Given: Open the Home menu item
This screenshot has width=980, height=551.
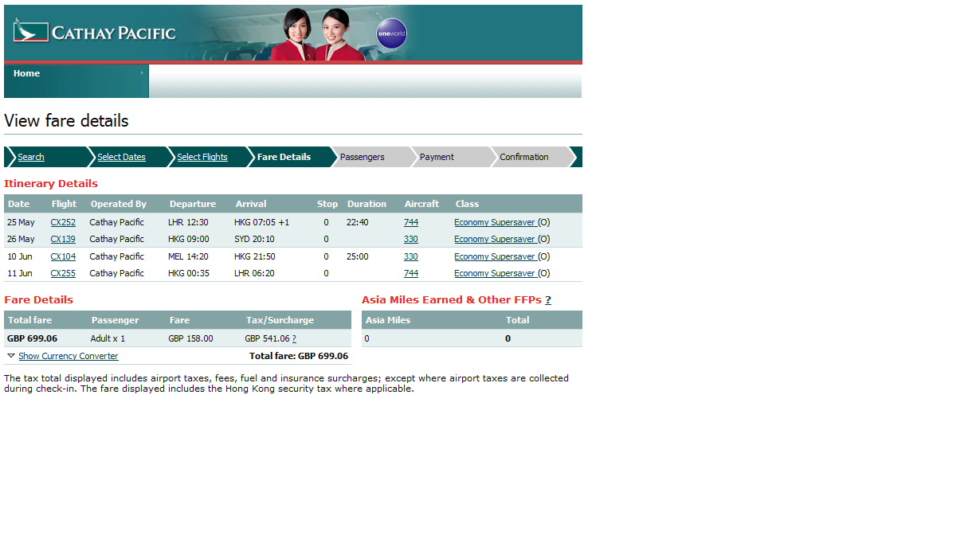Looking at the screenshot, I should tap(26, 73).
